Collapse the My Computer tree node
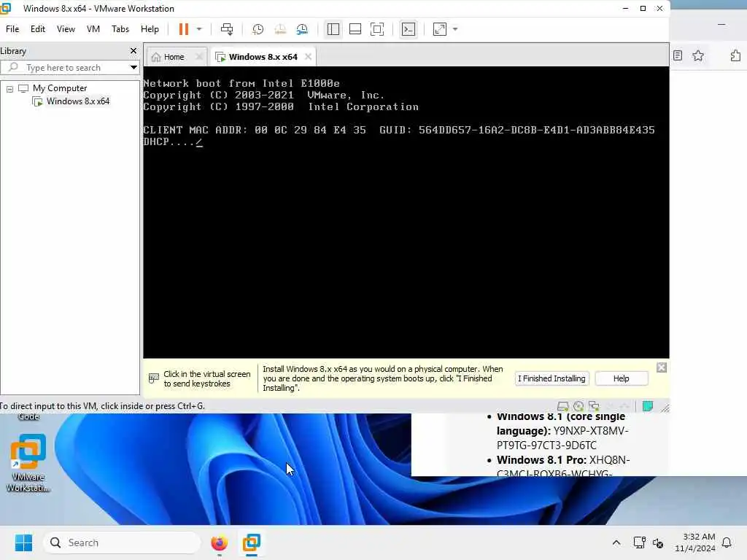This screenshot has width=747, height=560. (x=9, y=88)
